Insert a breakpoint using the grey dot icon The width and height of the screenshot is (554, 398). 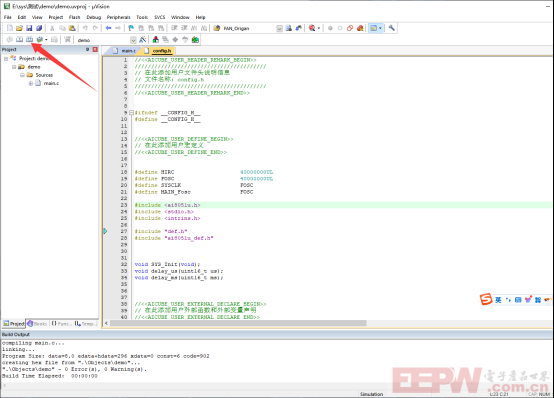(x=330, y=28)
